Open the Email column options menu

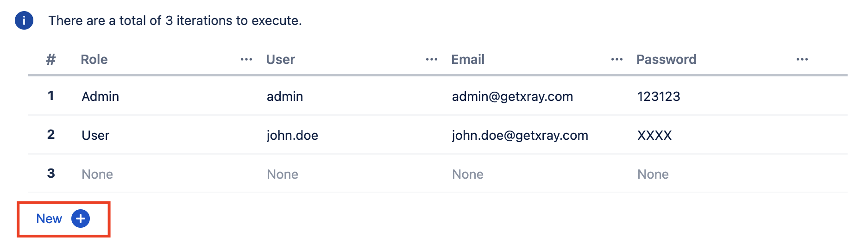(x=617, y=59)
